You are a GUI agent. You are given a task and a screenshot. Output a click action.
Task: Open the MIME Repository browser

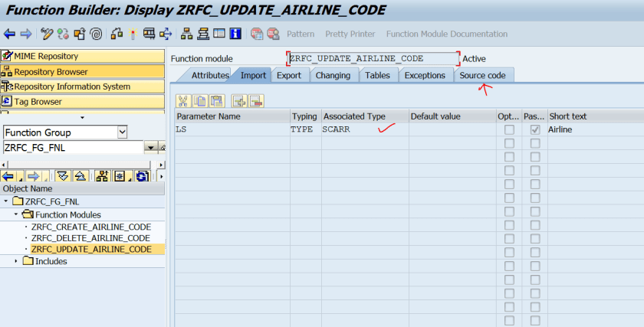point(82,56)
